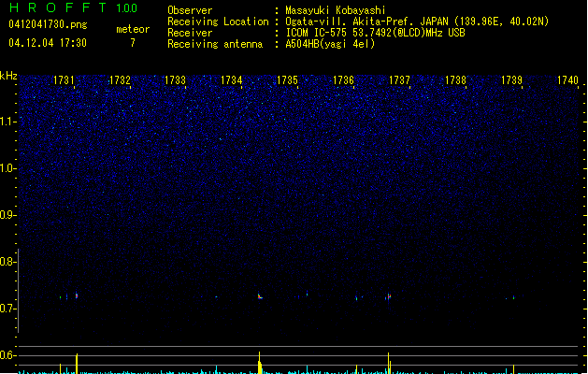The width and height of the screenshot is (588, 374).
Task: Click the date stamp 04.12.04 17:30
Action: [x=48, y=43]
